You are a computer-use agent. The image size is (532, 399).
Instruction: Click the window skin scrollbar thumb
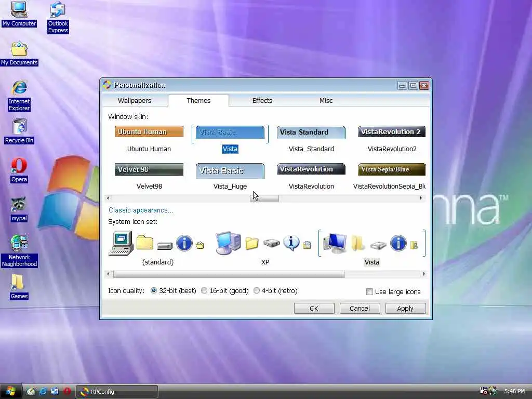point(264,198)
